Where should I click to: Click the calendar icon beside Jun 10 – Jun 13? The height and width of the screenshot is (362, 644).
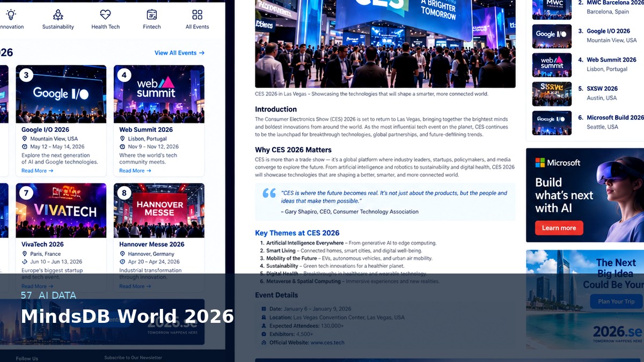pos(24,262)
